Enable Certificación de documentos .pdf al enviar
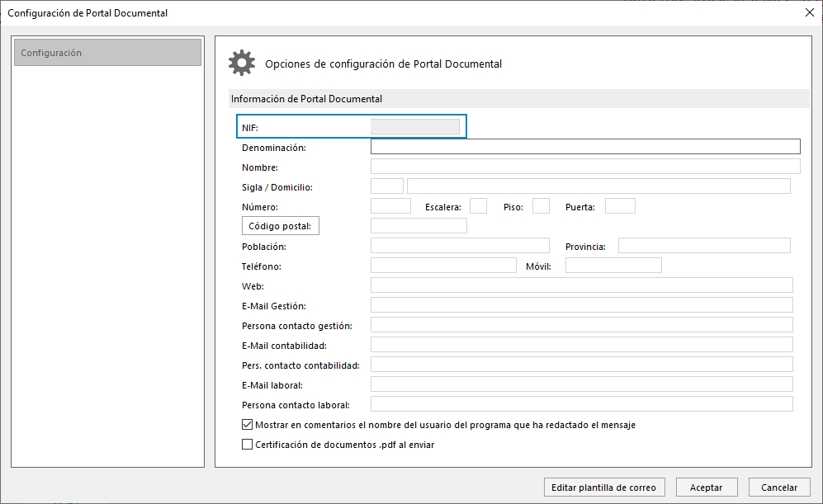Screen dimensions: 823x504 pyautogui.click(x=247, y=445)
